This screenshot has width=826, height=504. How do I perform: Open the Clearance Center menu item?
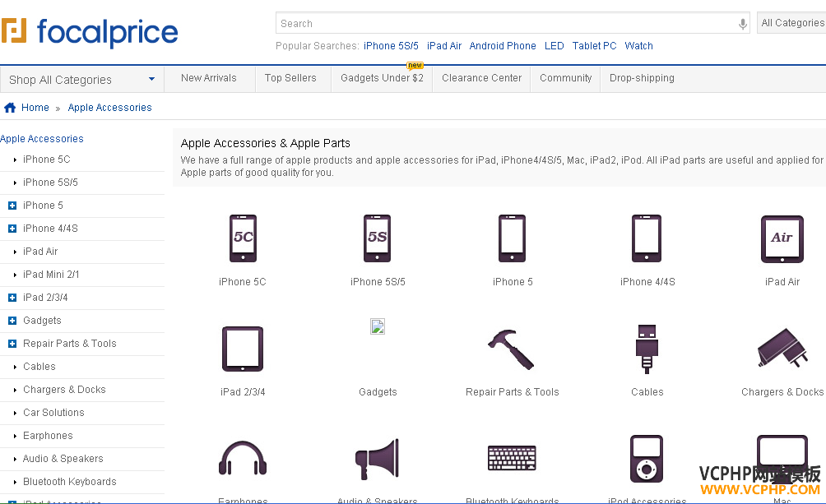click(x=481, y=78)
